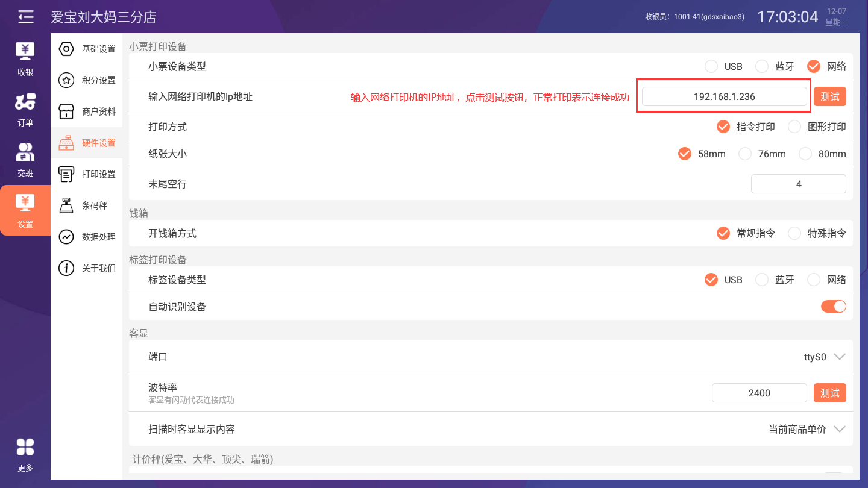The width and height of the screenshot is (868, 488).
Task: Click the 基础设置 hexagon icon
Action: [x=66, y=49]
